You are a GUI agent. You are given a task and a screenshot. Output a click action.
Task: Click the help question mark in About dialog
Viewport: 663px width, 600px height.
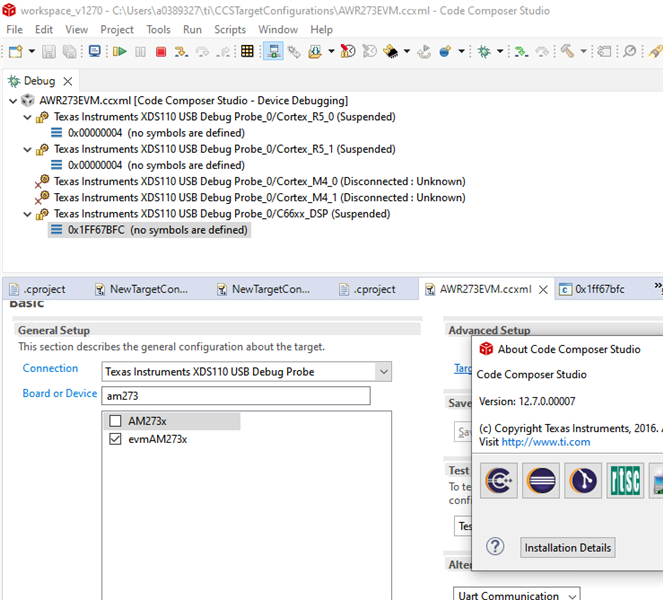(495, 546)
